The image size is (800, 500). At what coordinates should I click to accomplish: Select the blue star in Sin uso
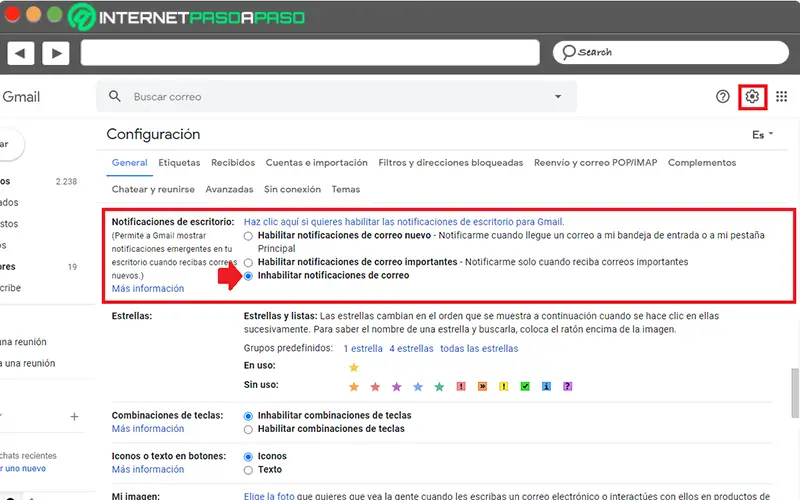[x=418, y=387]
